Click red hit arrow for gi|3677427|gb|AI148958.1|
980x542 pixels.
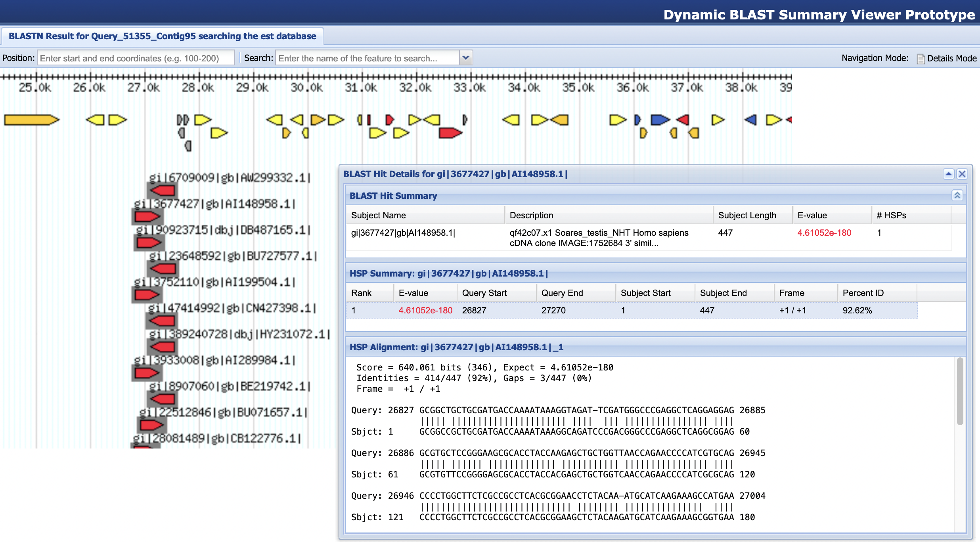147,216
